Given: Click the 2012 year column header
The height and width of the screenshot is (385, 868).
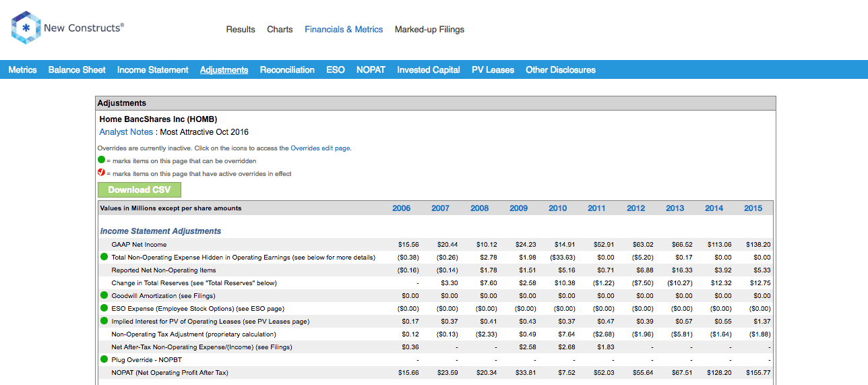Looking at the screenshot, I should tap(636, 208).
